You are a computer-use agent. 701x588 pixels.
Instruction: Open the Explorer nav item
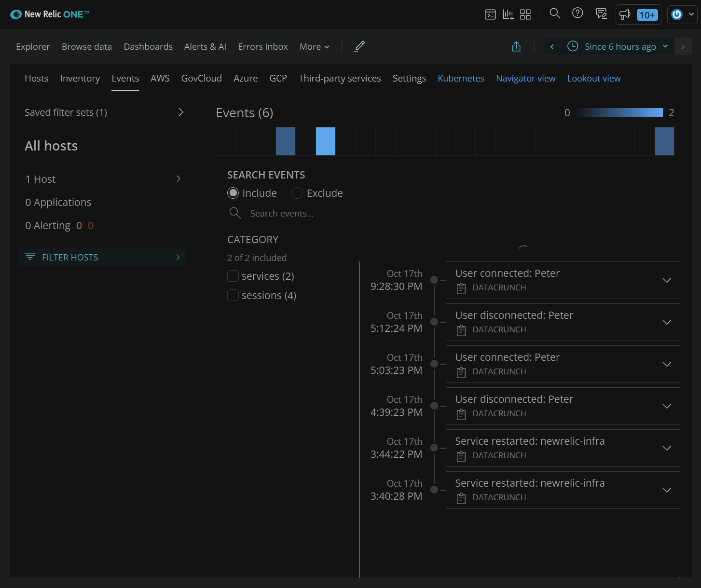point(33,47)
